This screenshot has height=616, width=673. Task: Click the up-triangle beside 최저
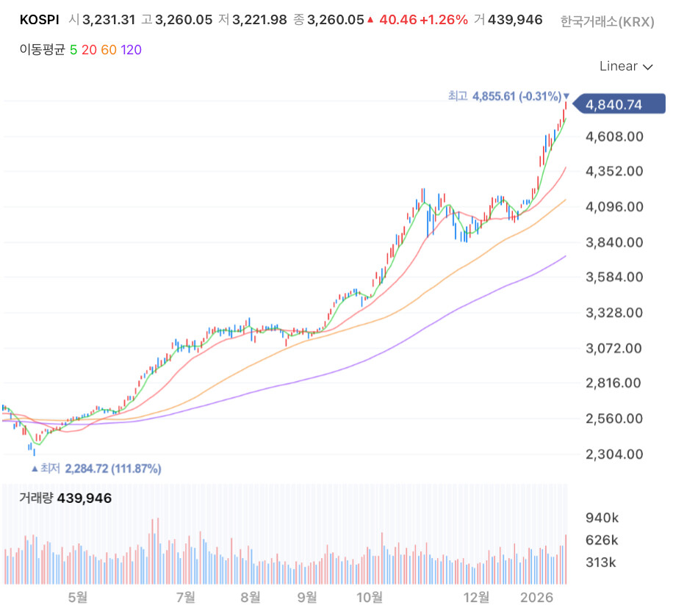pos(35,468)
